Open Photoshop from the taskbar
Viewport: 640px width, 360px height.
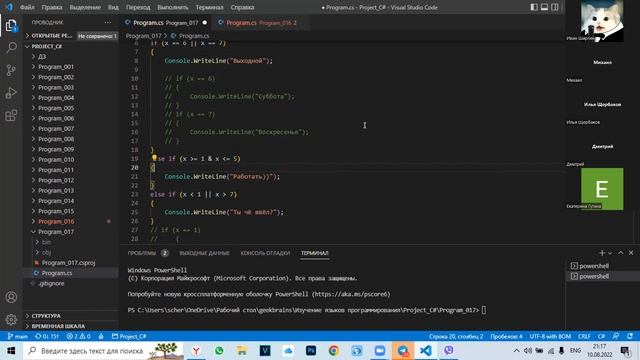(x=311, y=351)
